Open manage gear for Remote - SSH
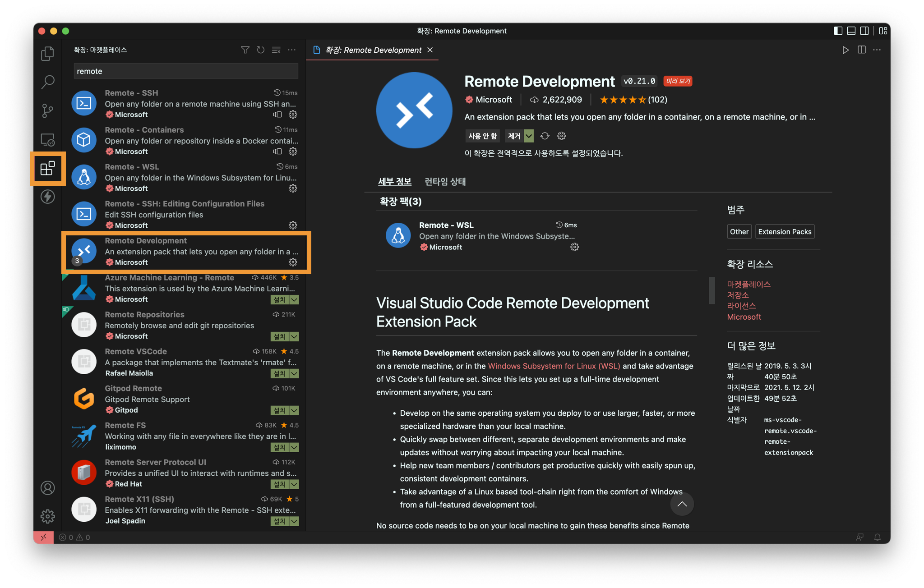The width and height of the screenshot is (924, 588). [293, 115]
